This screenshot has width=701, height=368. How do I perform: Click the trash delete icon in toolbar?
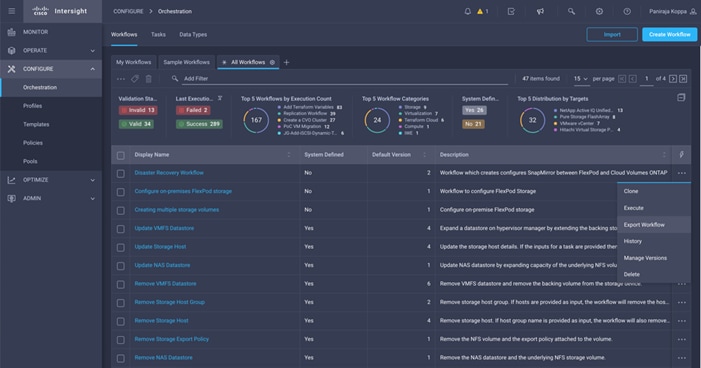tap(148, 79)
